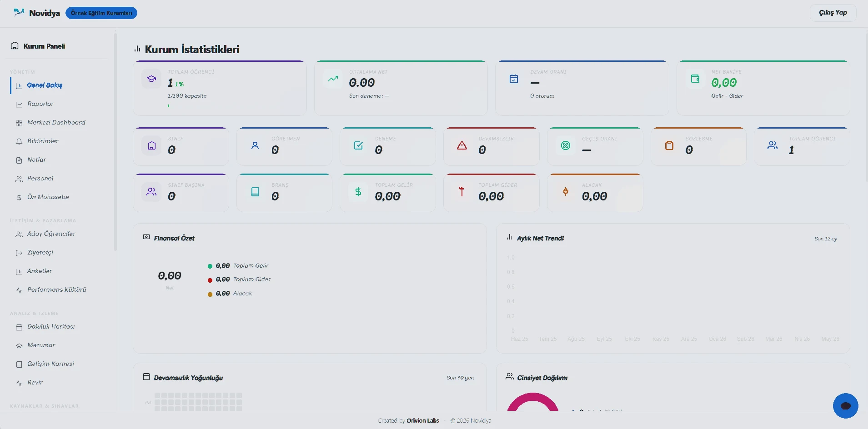Image resolution: width=868 pixels, height=429 pixels.
Task: Click the green Toplam Gelir legend dot
Action: tap(210, 266)
